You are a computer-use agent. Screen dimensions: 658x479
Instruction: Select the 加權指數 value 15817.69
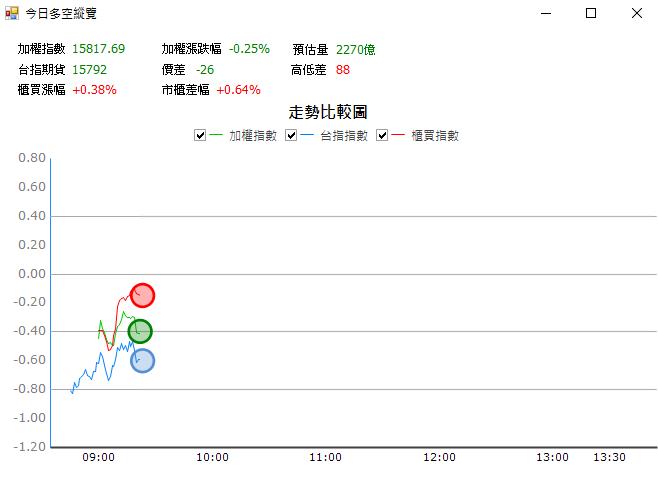point(98,49)
